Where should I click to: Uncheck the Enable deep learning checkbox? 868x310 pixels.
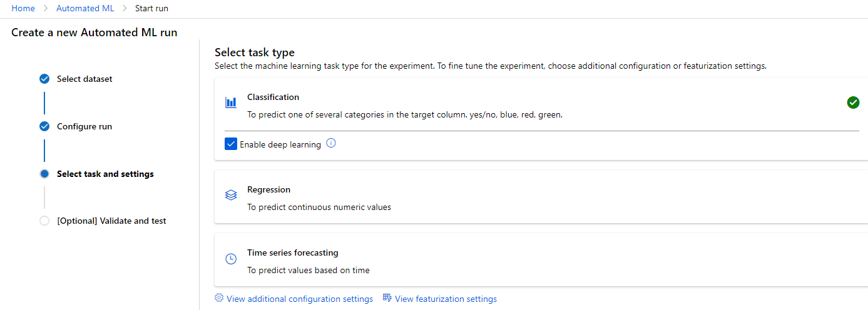click(231, 144)
